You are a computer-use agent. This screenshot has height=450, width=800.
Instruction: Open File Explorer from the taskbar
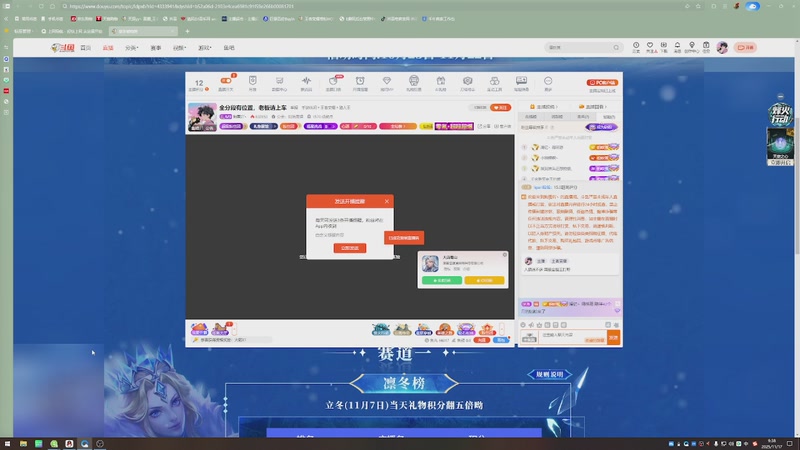tap(23, 444)
